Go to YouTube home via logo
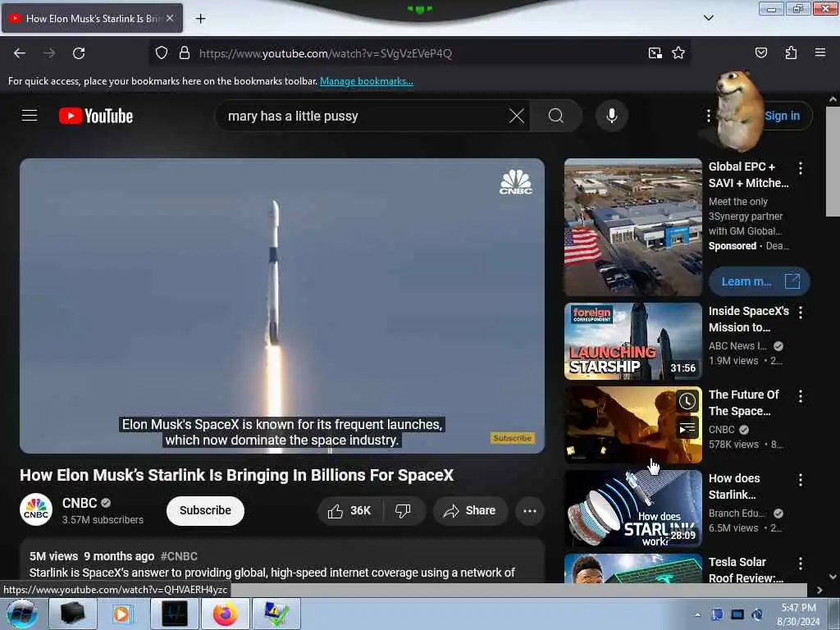This screenshot has height=630, width=840. (x=96, y=116)
